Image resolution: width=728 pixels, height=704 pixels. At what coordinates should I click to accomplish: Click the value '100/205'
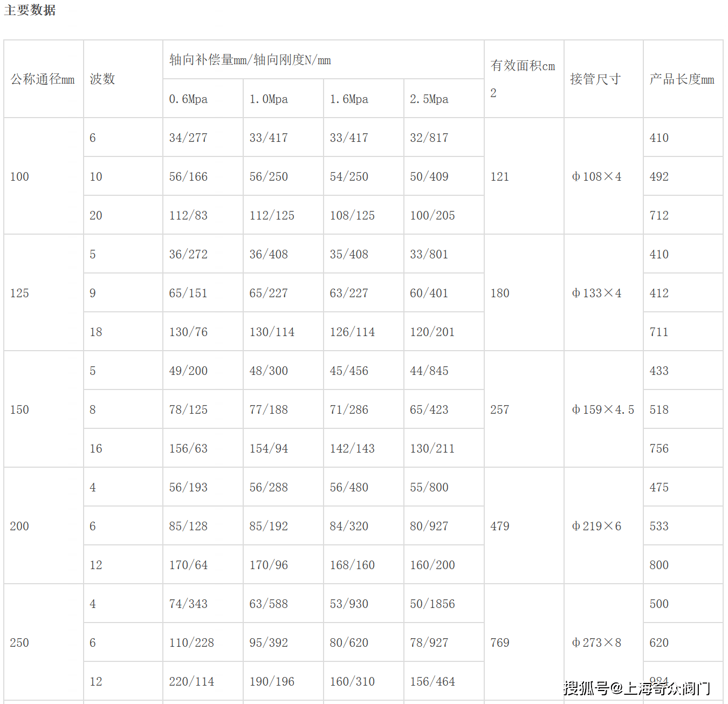pyautogui.click(x=432, y=216)
